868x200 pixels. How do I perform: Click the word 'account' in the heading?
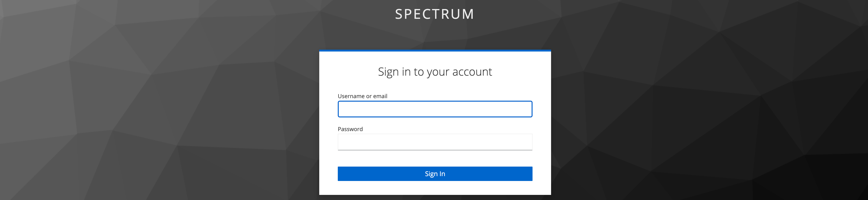point(472,72)
